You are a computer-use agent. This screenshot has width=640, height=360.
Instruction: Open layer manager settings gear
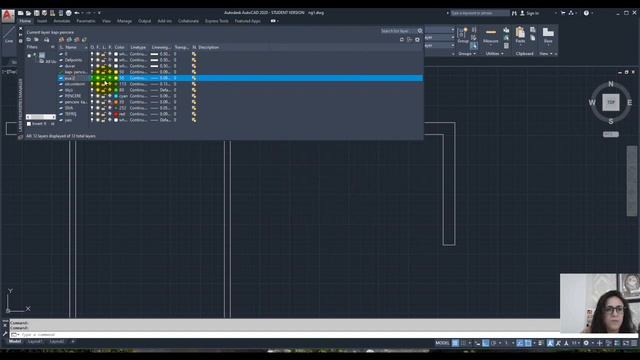[417, 40]
